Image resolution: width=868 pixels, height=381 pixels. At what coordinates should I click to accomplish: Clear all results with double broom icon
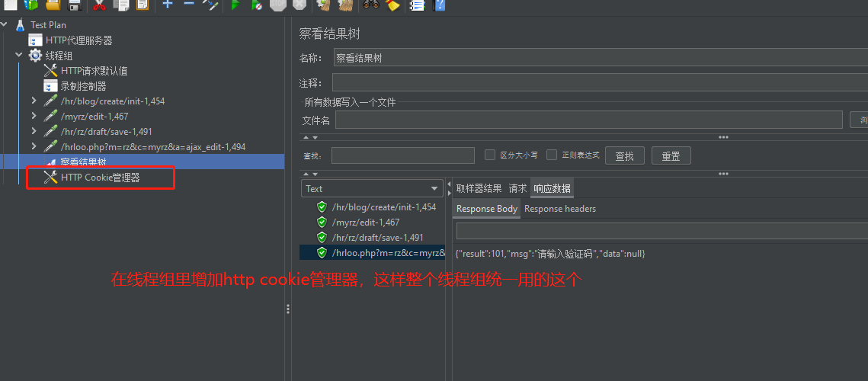click(345, 5)
